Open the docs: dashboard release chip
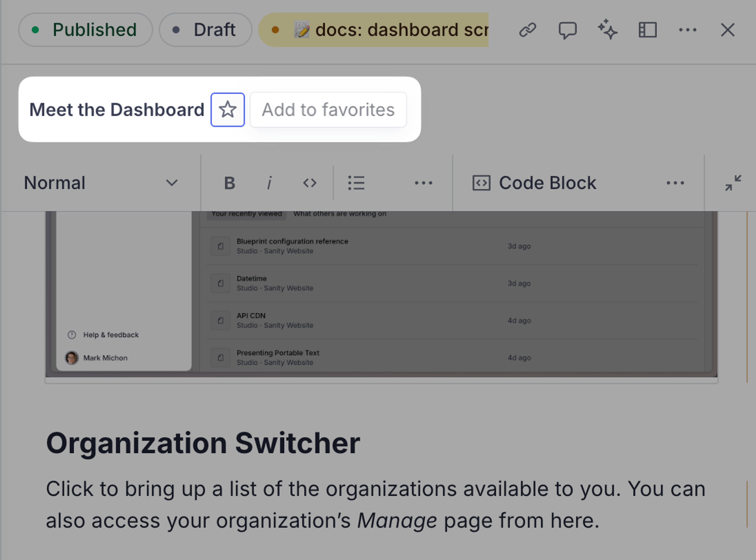The height and width of the screenshot is (560, 756). coord(373,30)
